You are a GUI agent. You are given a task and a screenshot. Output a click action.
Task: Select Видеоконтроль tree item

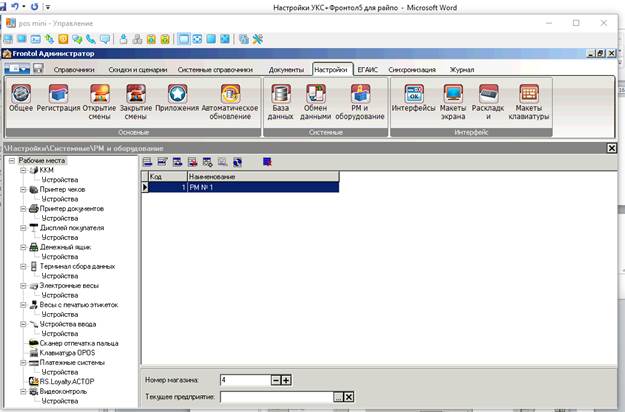[x=63, y=391]
